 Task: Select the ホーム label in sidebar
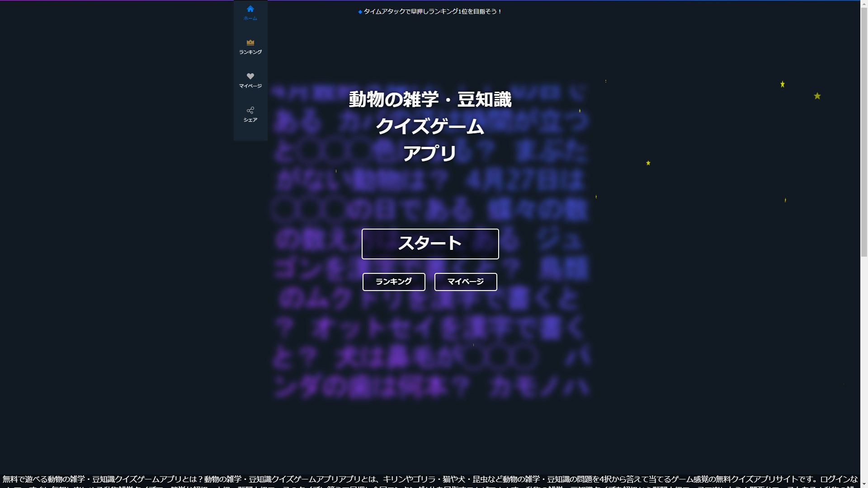coord(250,19)
